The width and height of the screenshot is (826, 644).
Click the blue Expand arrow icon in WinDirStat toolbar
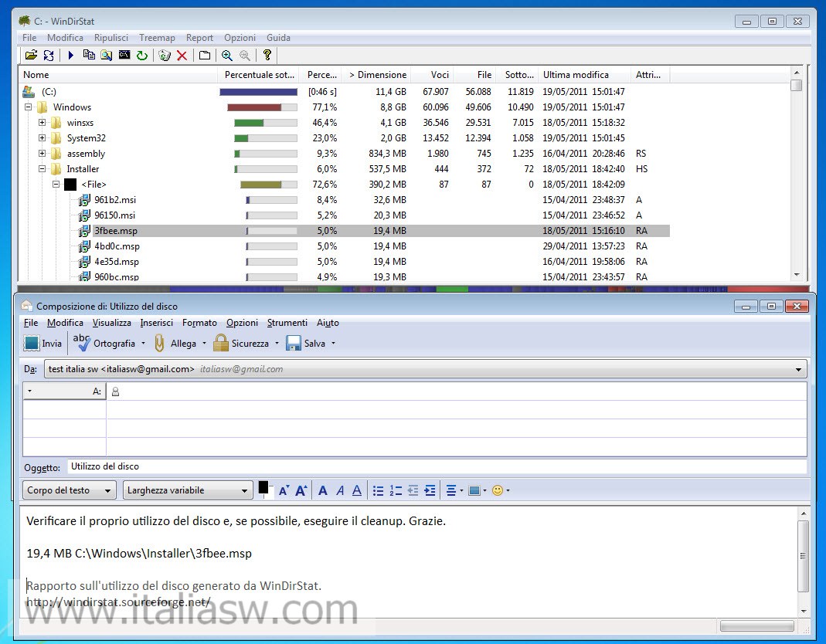pos(71,55)
